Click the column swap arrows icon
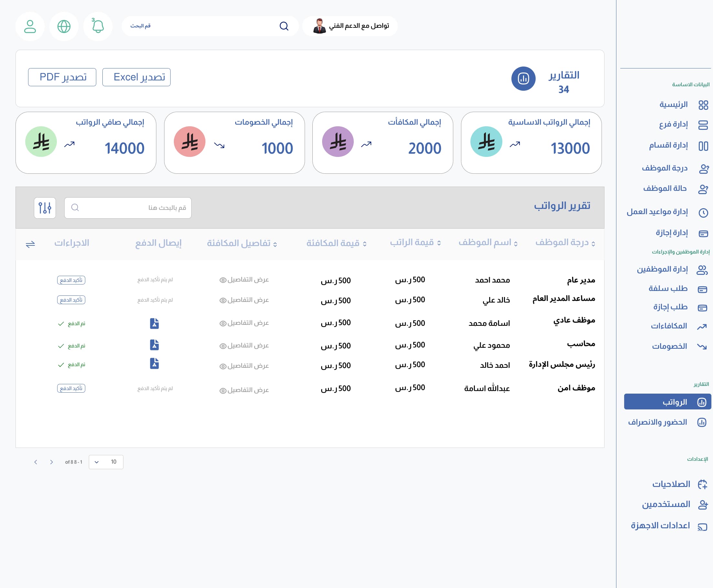Image resolution: width=713 pixels, height=588 pixels. tap(30, 244)
